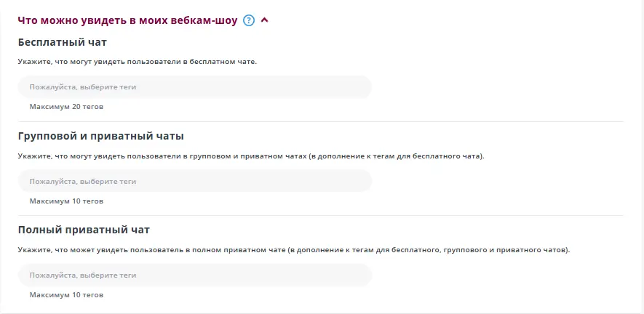Screen dimensions: 644x314
Task: Click the free chat description text
Action: [138, 62]
